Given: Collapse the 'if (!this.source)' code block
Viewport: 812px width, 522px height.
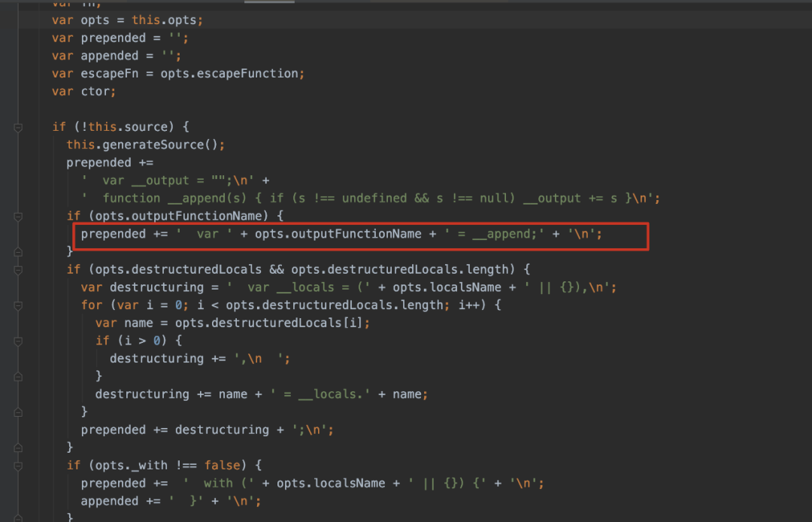Looking at the screenshot, I should [x=18, y=127].
